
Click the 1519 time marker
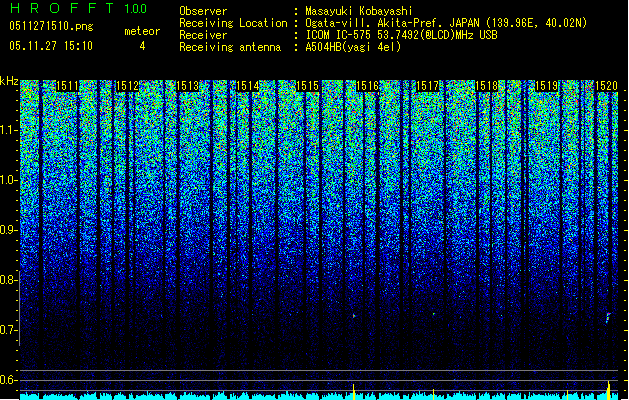coord(547,86)
